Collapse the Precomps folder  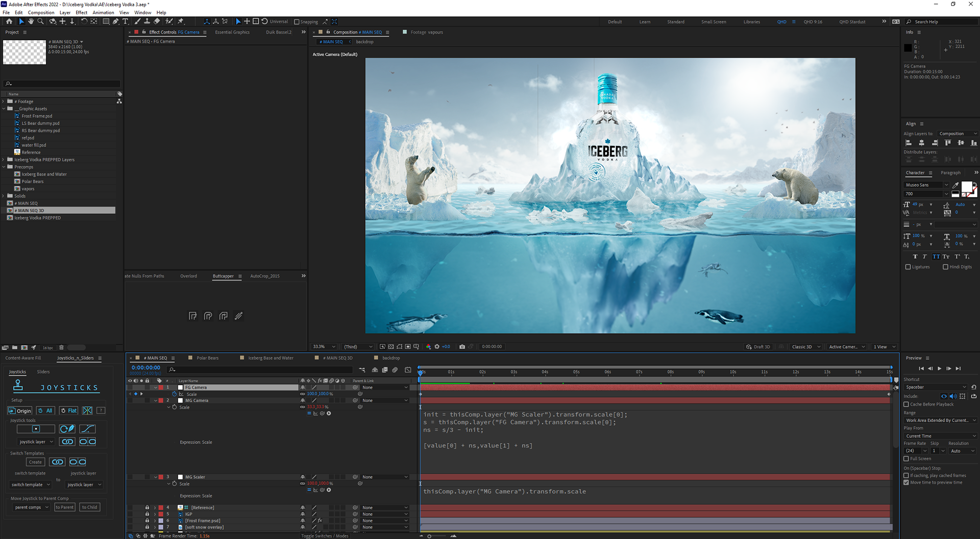pyautogui.click(x=4, y=167)
